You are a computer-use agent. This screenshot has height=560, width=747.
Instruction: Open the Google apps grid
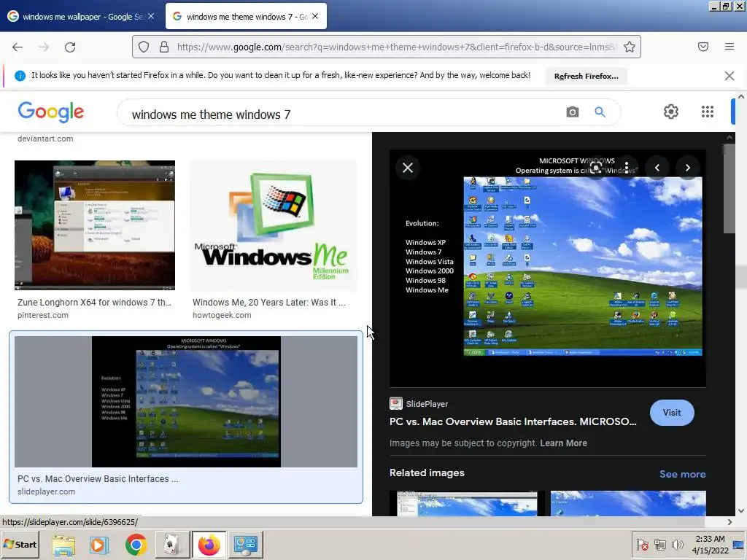point(708,112)
